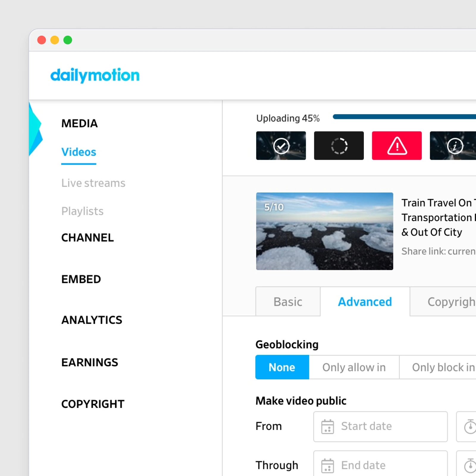Click the timer icon beside End date
476x476 pixels.
pos(470,466)
